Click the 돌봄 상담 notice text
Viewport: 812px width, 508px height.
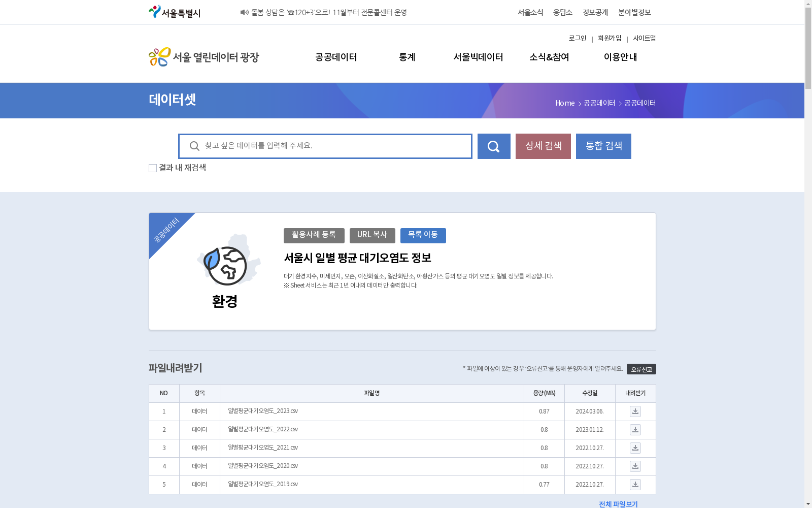pos(329,12)
